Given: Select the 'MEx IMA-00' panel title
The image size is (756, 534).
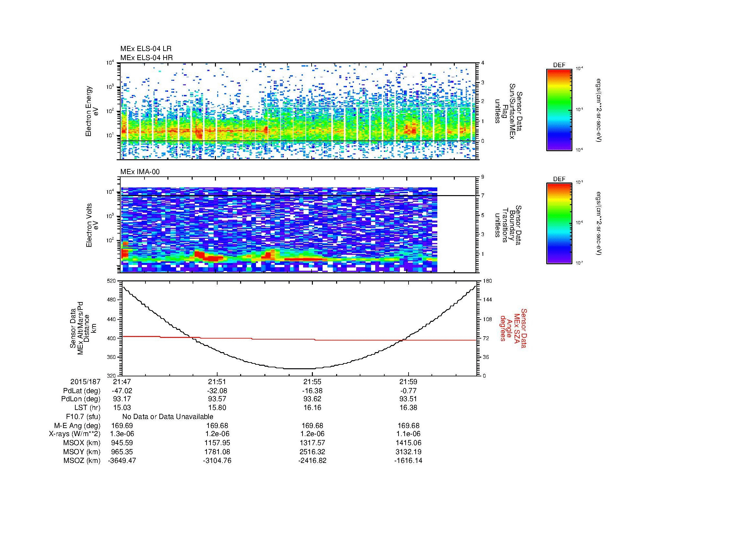Looking at the screenshot, I should point(140,172).
